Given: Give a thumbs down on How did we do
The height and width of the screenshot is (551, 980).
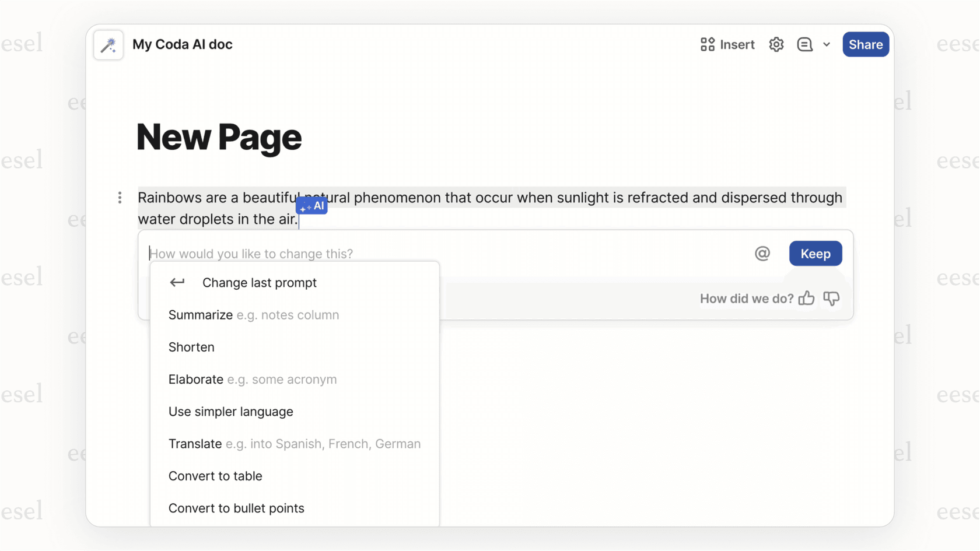Looking at the screenshot, I should pos(831,298).
